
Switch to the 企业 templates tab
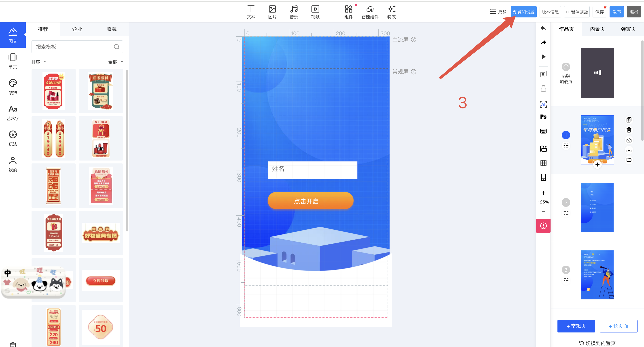click(x=77, y=29)
